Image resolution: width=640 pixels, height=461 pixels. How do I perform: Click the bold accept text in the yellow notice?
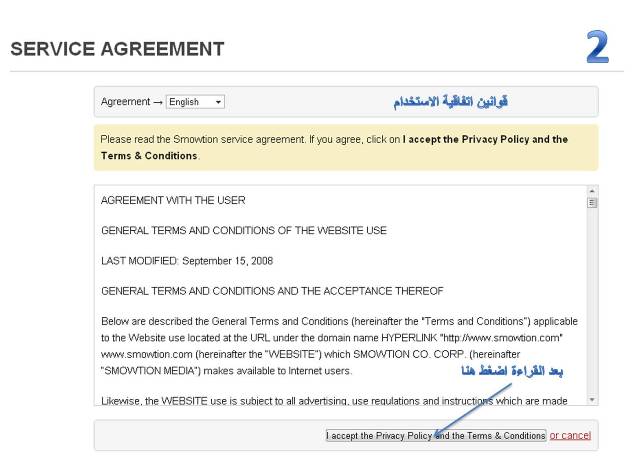click(x=485, y=140)
